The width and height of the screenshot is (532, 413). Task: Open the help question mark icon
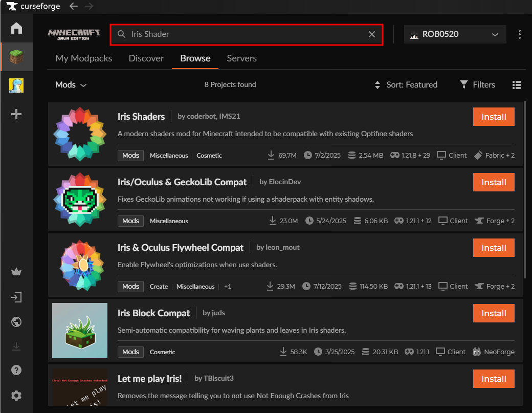(16, 370)
